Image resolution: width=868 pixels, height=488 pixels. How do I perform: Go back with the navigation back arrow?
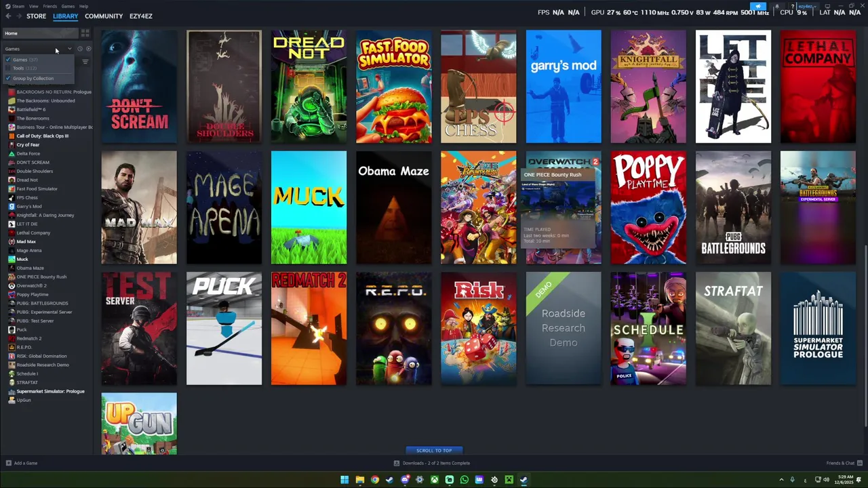[8, 16]
